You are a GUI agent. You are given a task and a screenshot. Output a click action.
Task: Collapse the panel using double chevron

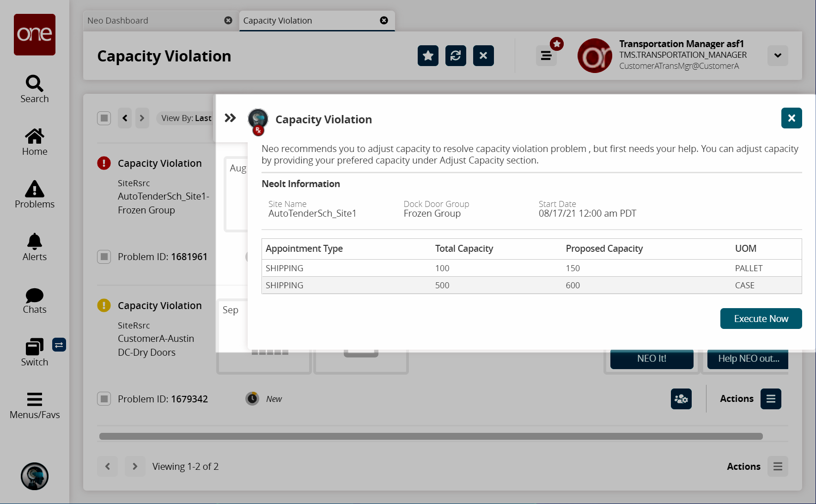[x=230, y=118]
